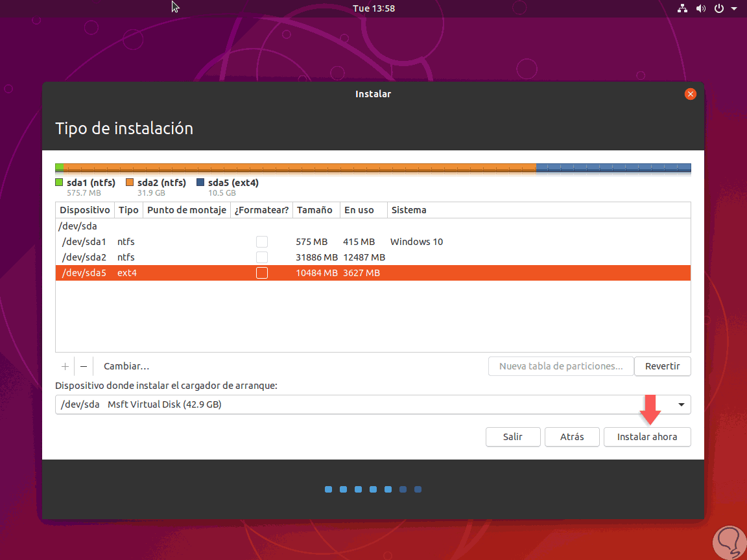Open the system menu arrow in top bar
747x560 pixels.
coord(733,8)
